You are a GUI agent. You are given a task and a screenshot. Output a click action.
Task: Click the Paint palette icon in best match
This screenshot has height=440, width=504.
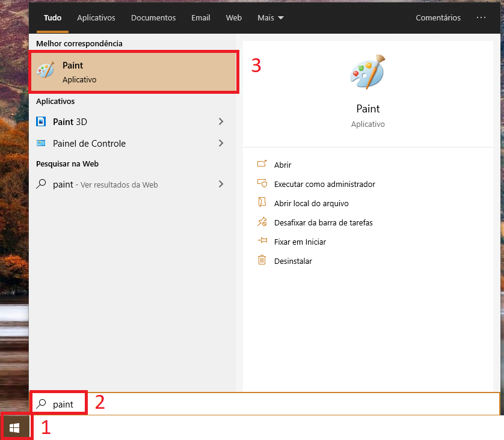[45, 71]
